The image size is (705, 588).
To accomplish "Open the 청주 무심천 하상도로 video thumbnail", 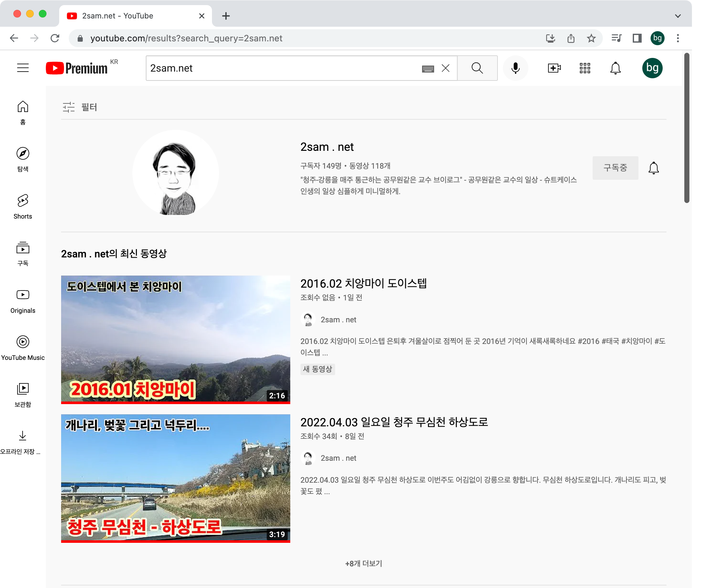I will (x=175, y=478).
